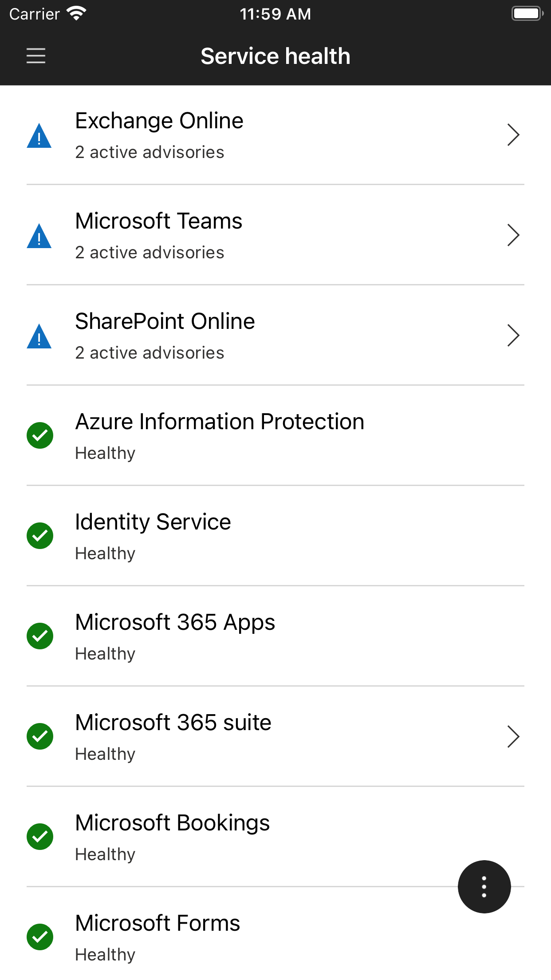Open the Microsoft 365 suite row
551x980 pixels.
(x=275, y=737)
